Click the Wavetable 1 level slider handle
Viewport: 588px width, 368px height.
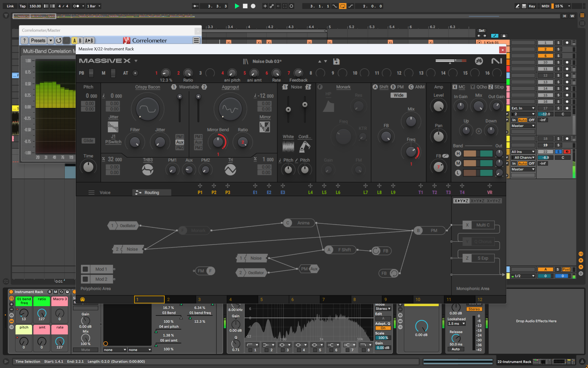(x=180, y=97)
